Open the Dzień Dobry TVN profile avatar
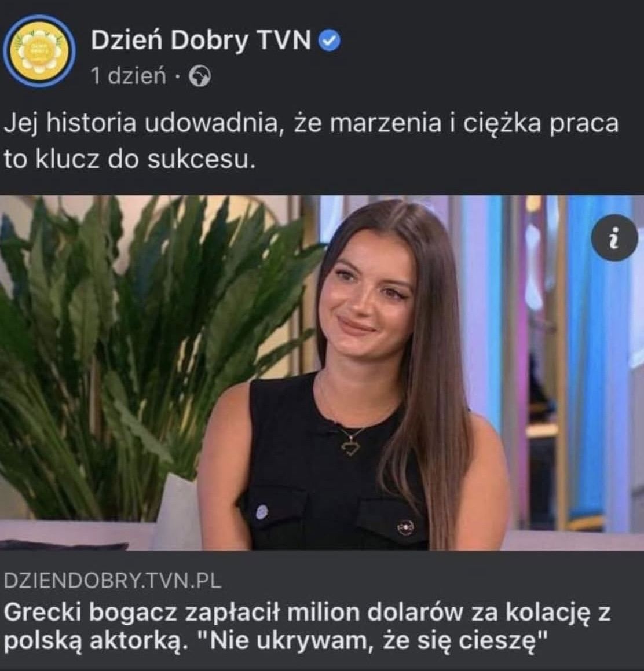The height and width of the screenshot is (671, 644). click(x=39, y=51)
